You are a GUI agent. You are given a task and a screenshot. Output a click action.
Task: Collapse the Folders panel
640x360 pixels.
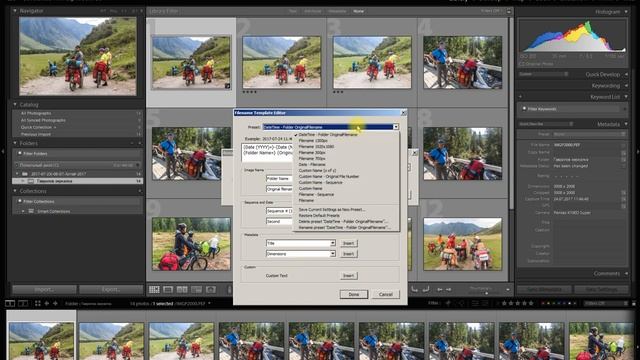[x=15, y=143]
